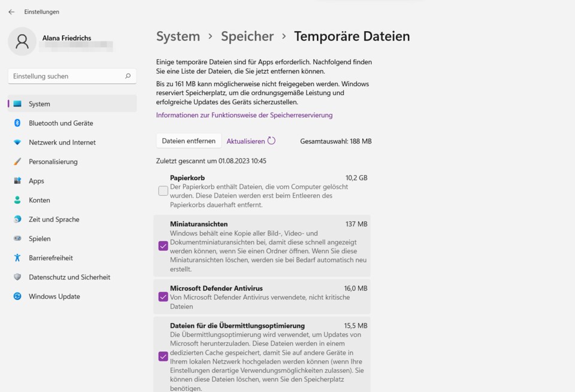Click the Bluetooth und Geräte icon
This screenshot has width=575, height=392.
[17, 123]
